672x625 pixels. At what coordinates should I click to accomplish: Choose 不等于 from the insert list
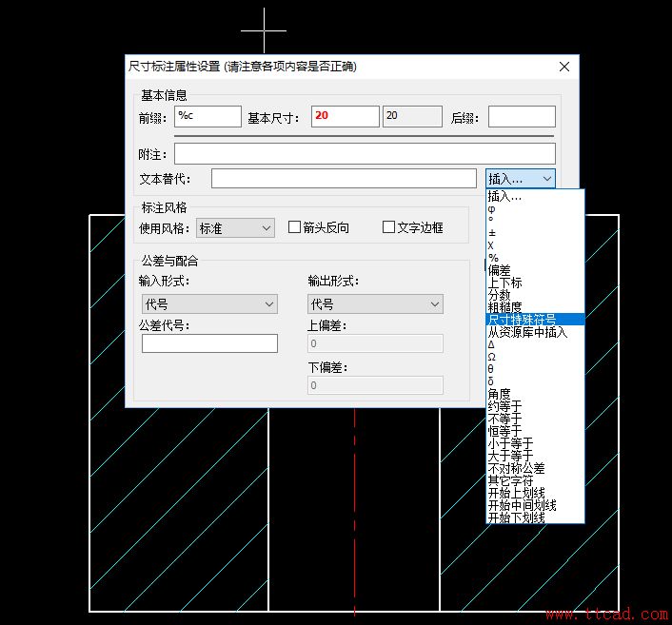pyautogui.click(x=535, y=419)
